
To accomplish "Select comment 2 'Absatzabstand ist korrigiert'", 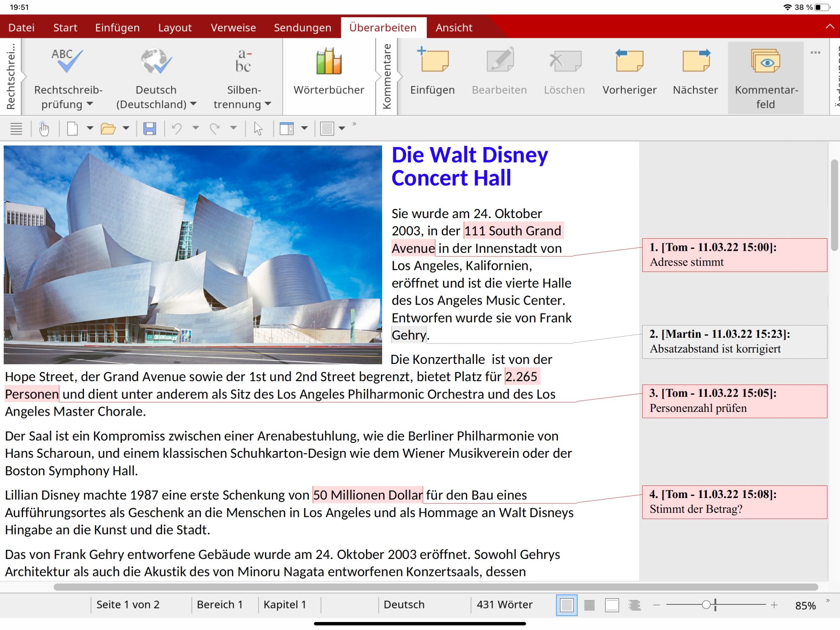I will click(x=735, y=342).
